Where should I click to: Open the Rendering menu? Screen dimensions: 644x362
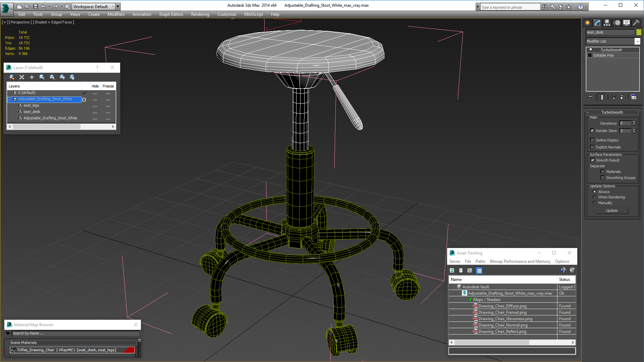pos(200,14)
